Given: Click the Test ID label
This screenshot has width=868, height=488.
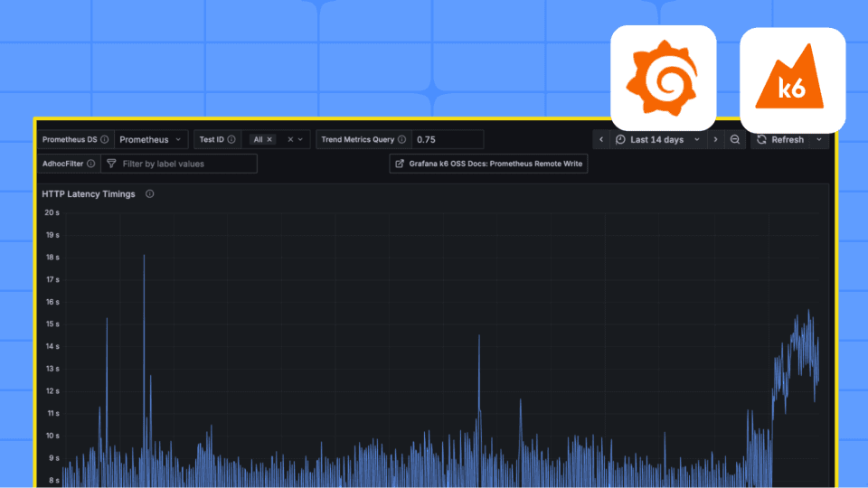Looking at the screenshot, I should (x=212, y=139).
